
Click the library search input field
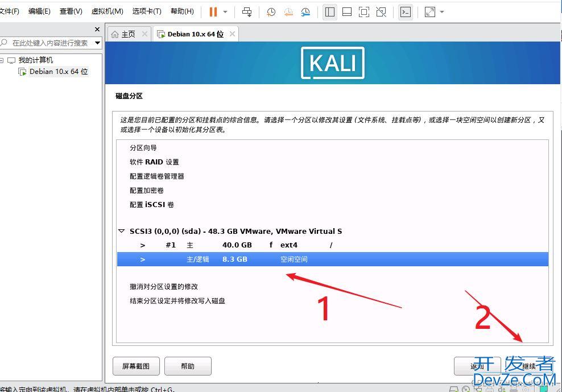click(x=50, y=43)
